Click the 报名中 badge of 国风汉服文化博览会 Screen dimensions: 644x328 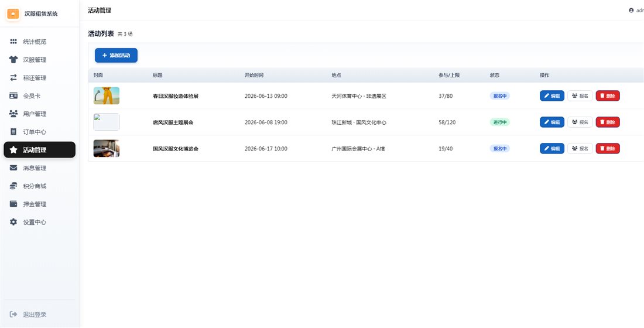(500, 148)
